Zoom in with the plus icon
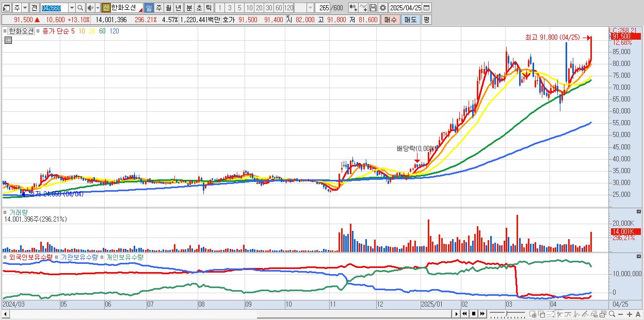The height and width of the screenshot is (320, 644). pos(629,314)
